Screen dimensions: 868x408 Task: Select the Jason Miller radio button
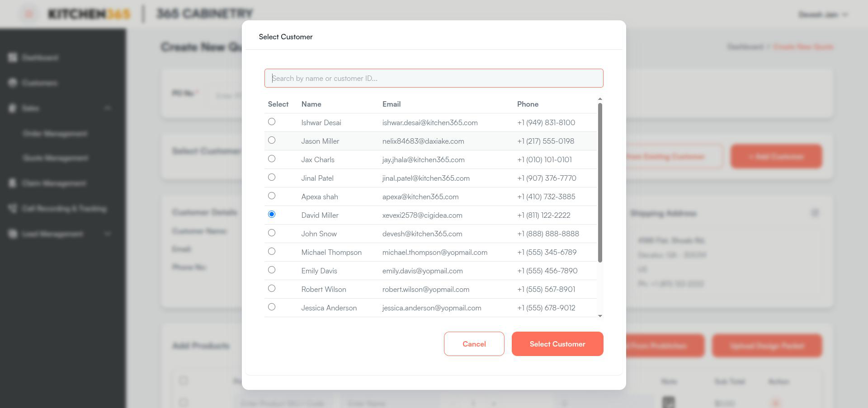tap(272, 140)
